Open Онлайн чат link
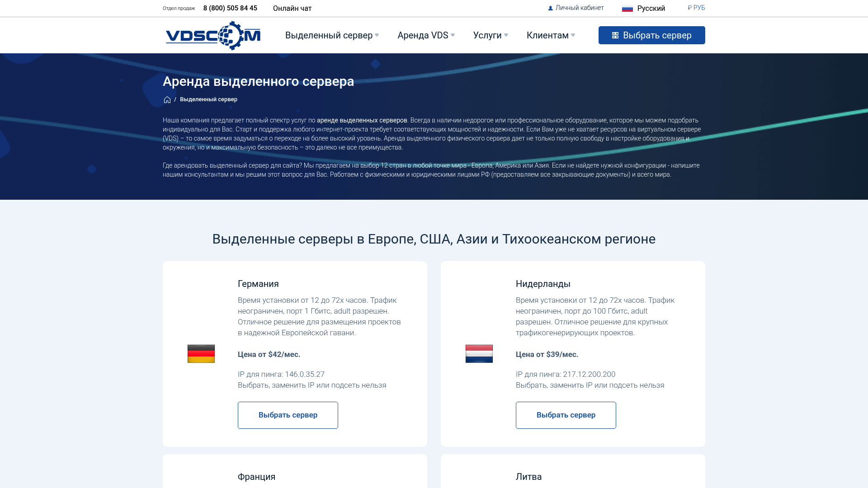 pyautogui.click(x=292, y=8)
